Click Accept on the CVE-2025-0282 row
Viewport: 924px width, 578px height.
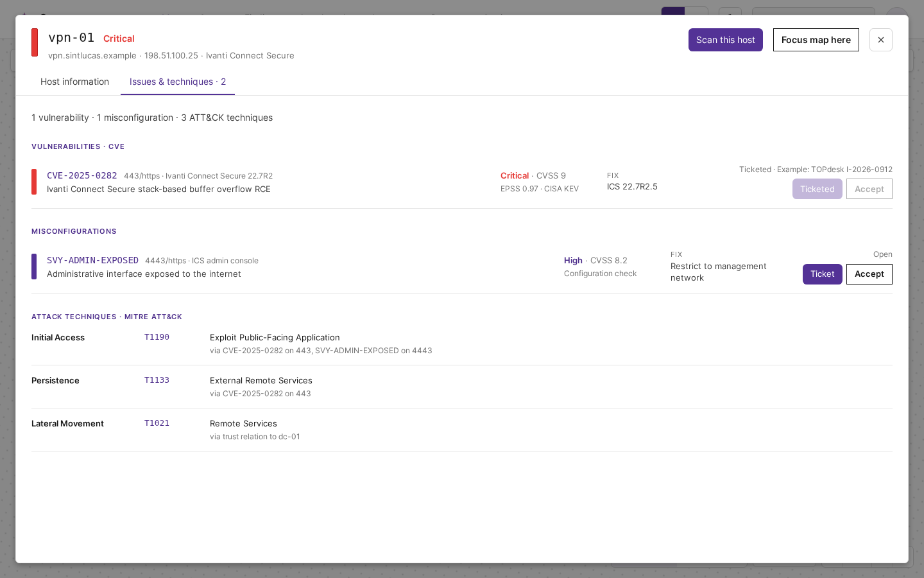tap(869, 189)
